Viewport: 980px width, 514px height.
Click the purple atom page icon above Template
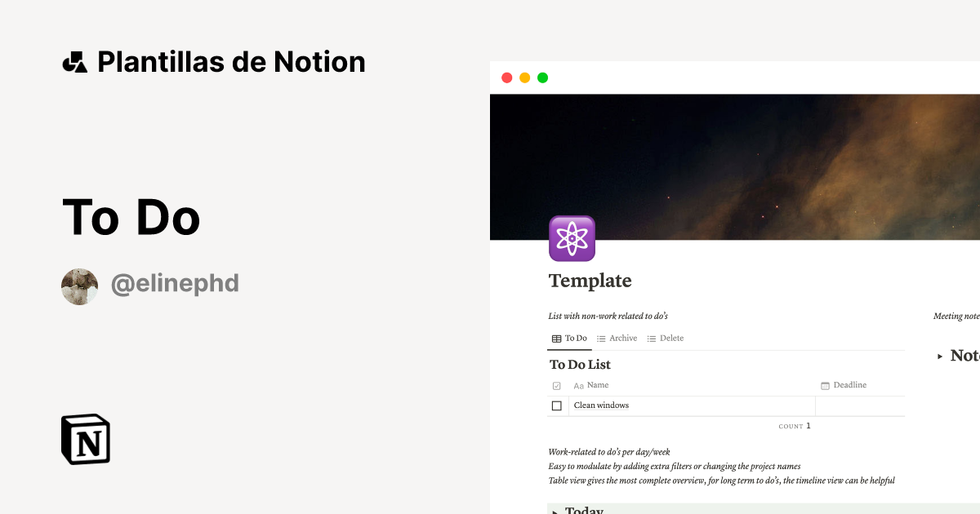pos(572,238)
